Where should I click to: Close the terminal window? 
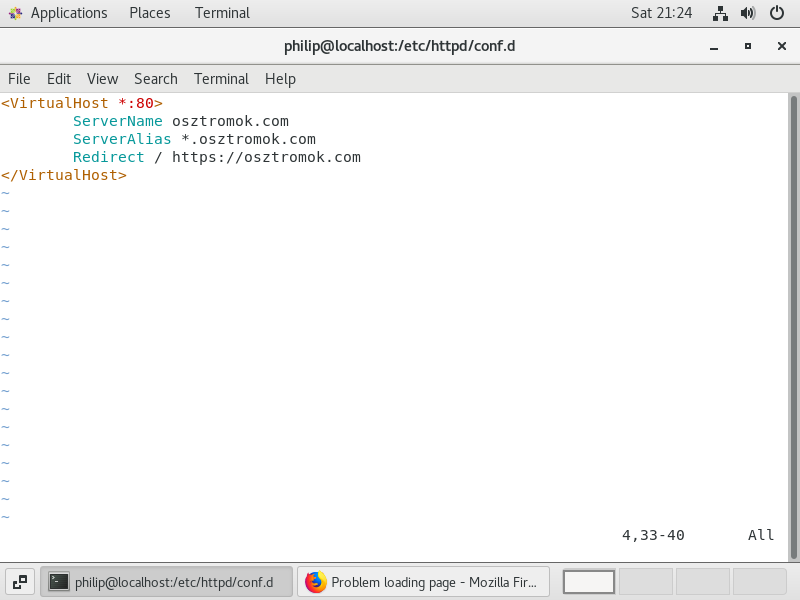[782, 46]
